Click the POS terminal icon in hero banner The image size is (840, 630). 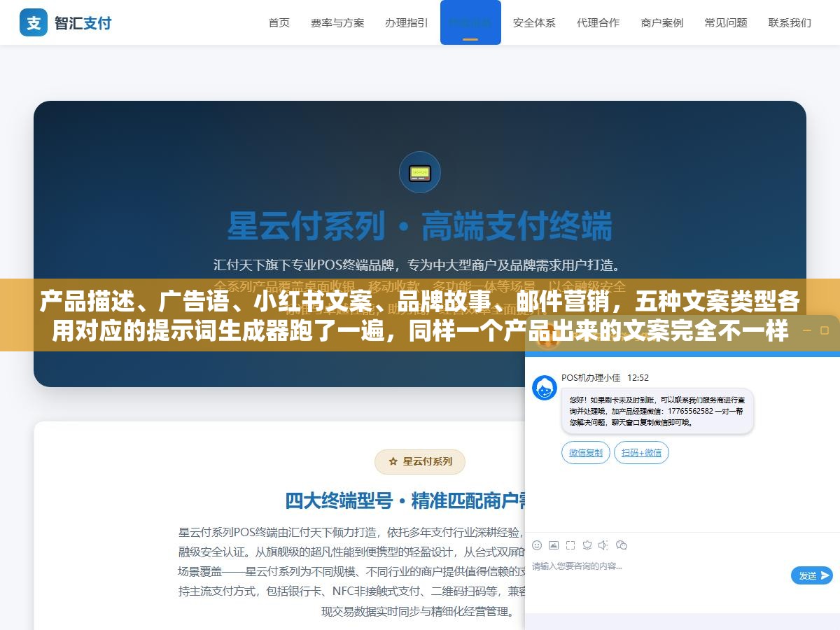point(420,172)
